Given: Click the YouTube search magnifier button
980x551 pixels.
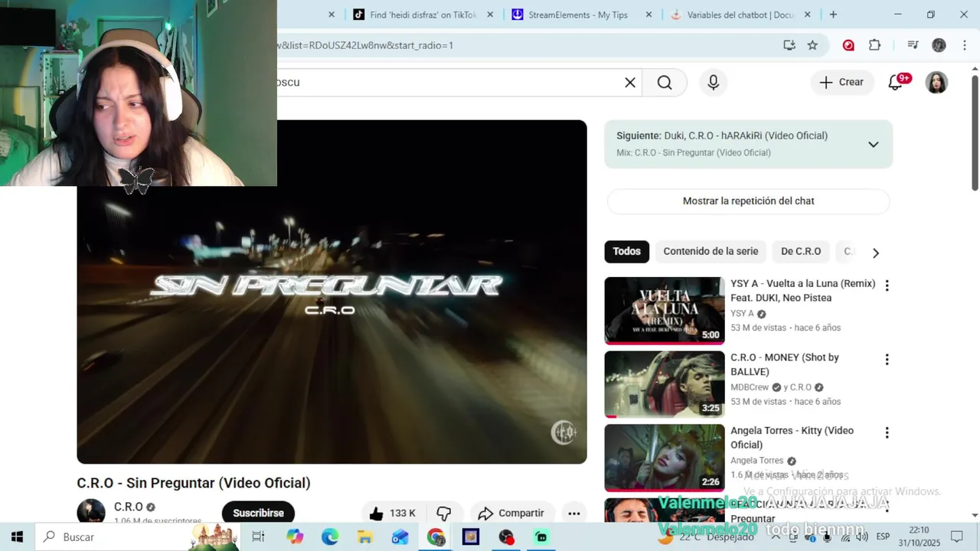Looking at the screenshot, I should pyautogui.click(x=665, y=83).
